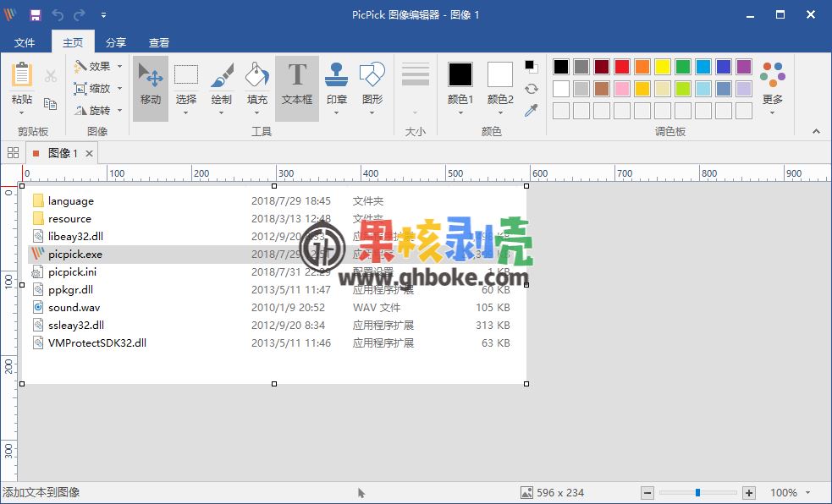Open the Select tool dropdown arrow
The image size is (832, 504).
pyautogui.click(x=186, y=112)
